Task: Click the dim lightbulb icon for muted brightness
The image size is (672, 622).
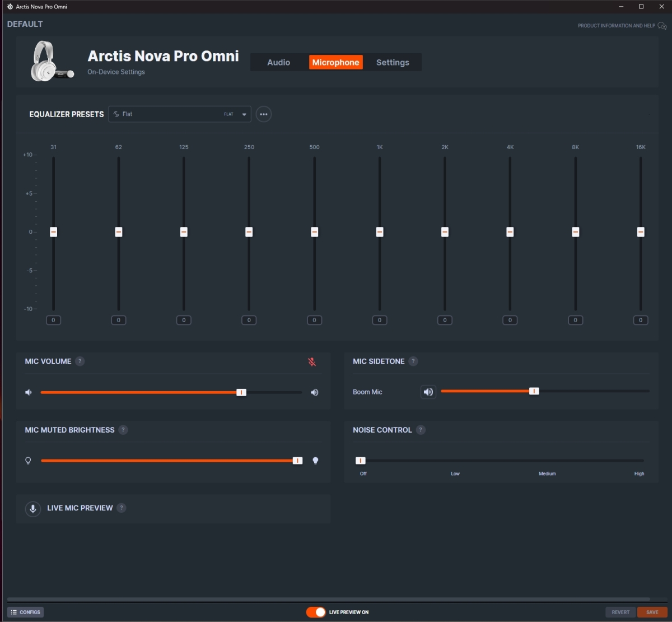Action: [28, 461]
